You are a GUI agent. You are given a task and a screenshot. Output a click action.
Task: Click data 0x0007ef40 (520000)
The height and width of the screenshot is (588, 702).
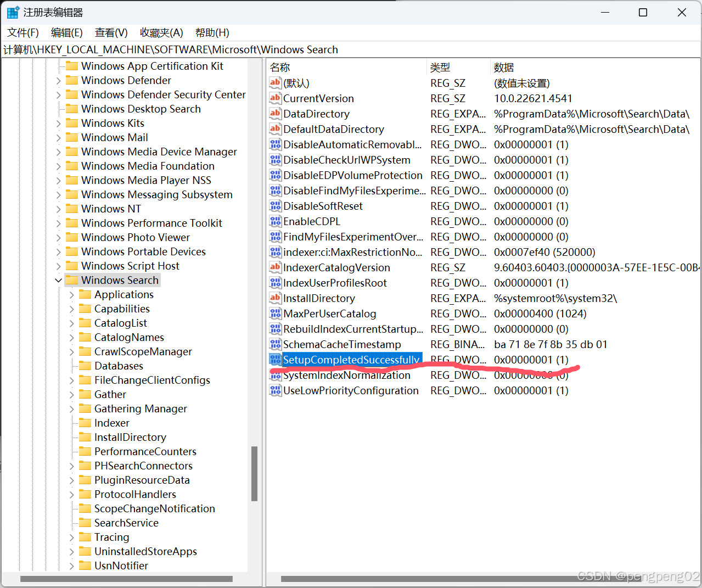click(544, 252)
